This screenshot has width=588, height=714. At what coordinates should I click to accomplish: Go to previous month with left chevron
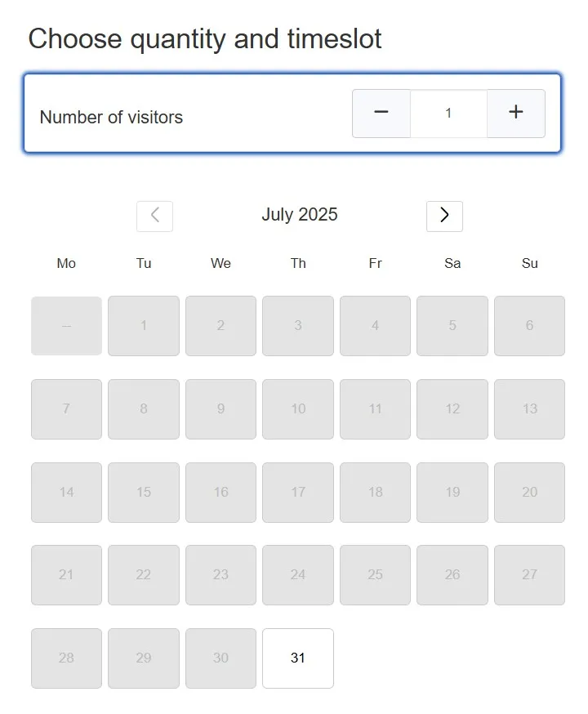[x=154, y=216]
